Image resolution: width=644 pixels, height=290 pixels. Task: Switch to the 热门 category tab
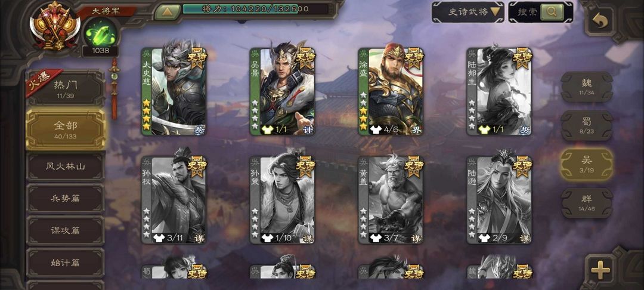(x=66, y=88)
